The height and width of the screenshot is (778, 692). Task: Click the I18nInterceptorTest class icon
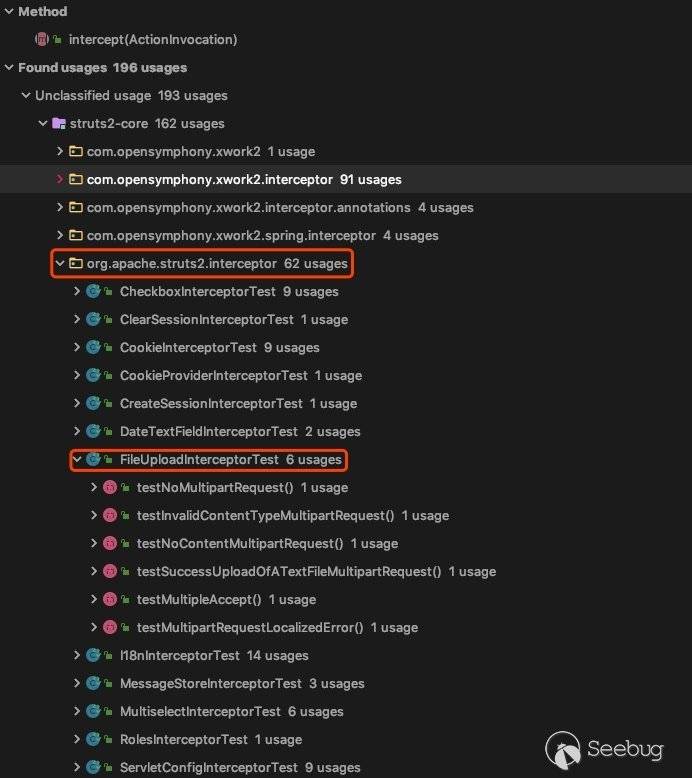[94, 656]
